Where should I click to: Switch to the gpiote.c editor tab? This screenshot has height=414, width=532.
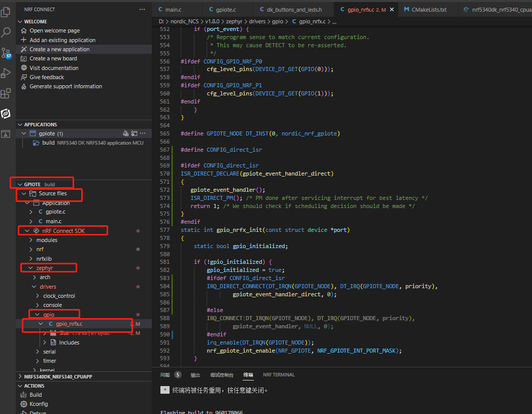(227, 10)
